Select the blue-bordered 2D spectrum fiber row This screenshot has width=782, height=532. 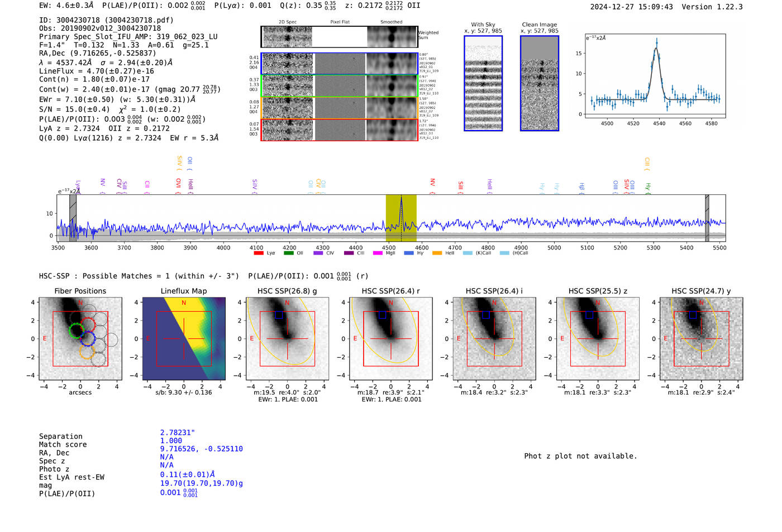click(x=339, y=64)
